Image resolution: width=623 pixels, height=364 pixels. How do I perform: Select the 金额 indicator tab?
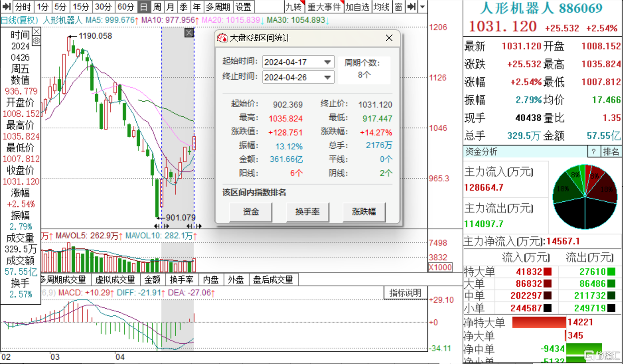pyautogui.click(x=153, y=280)
